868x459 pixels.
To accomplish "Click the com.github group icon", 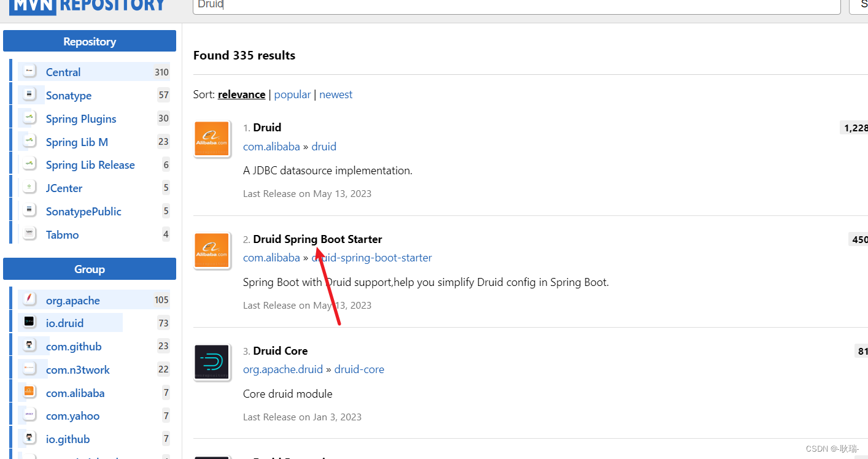I will tap(29, 346).
